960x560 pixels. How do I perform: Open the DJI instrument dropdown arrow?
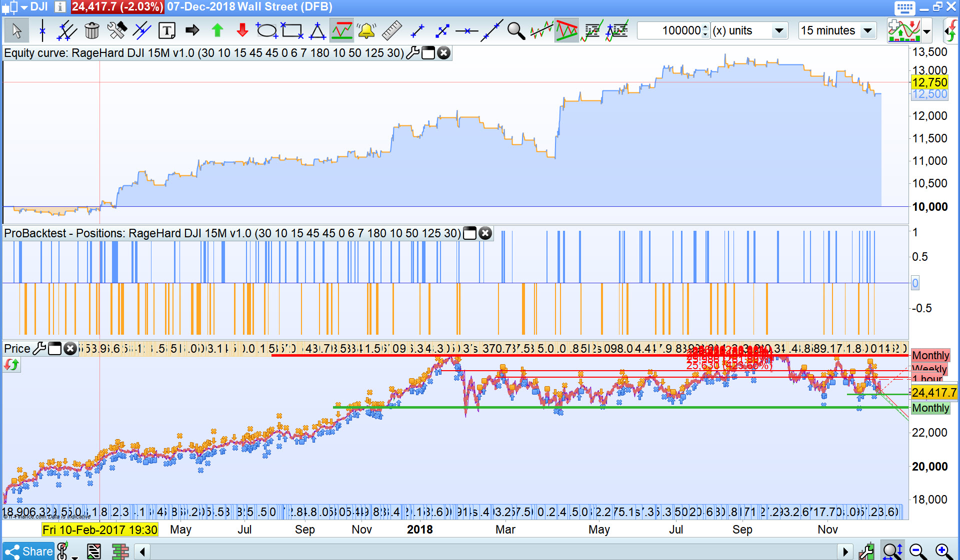[24, 7]
